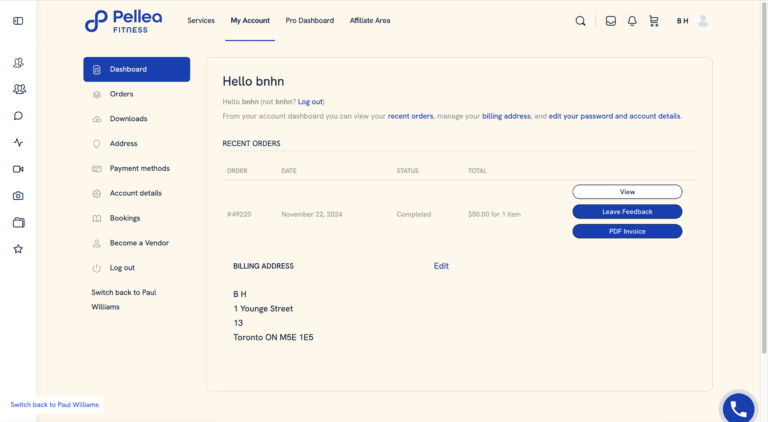
Task: Click the $50.00 for 1 item total
Action: coord(494,214)
